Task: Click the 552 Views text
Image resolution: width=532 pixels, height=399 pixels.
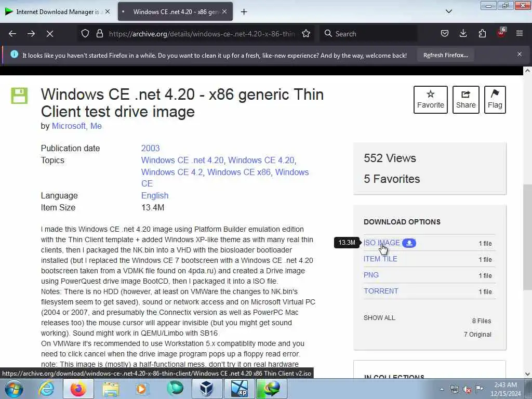Action: [x=390, y=158]
